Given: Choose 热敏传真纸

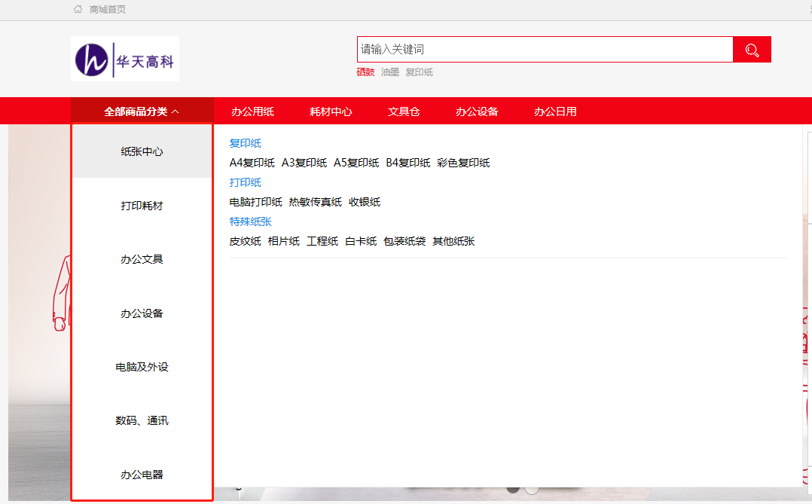Looking at the screenshot, I should 316,202.
